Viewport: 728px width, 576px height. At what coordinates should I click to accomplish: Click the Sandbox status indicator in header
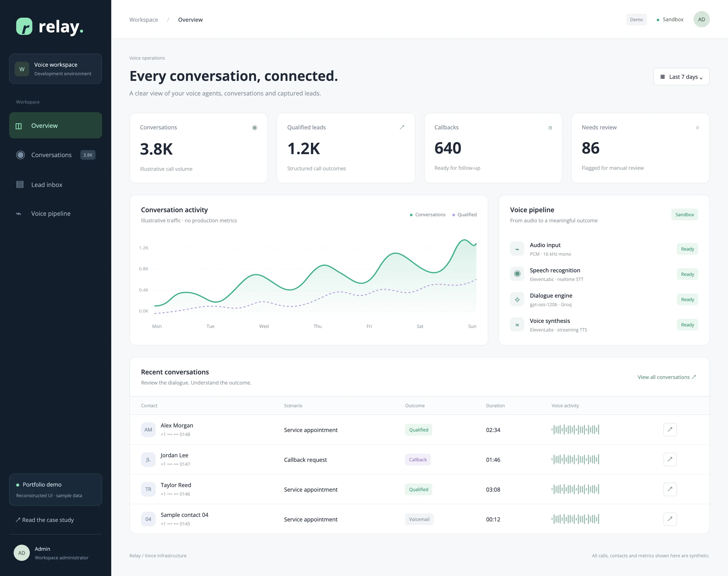[x=670, y=20]
